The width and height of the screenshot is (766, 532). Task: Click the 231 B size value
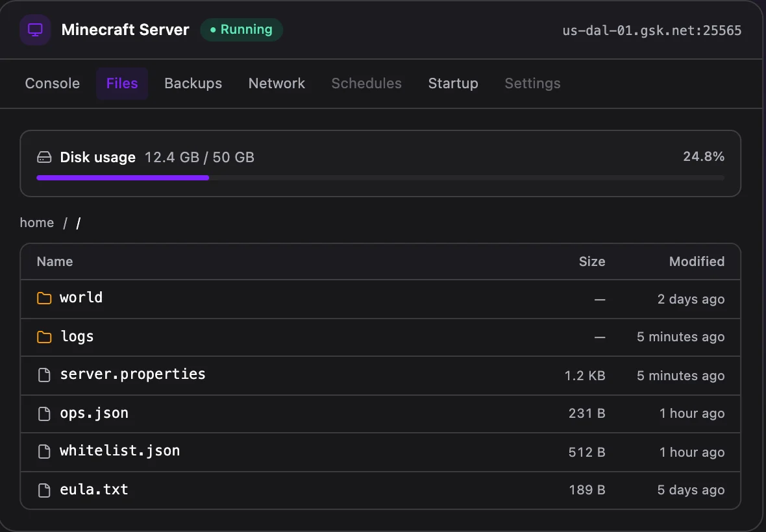587,414
